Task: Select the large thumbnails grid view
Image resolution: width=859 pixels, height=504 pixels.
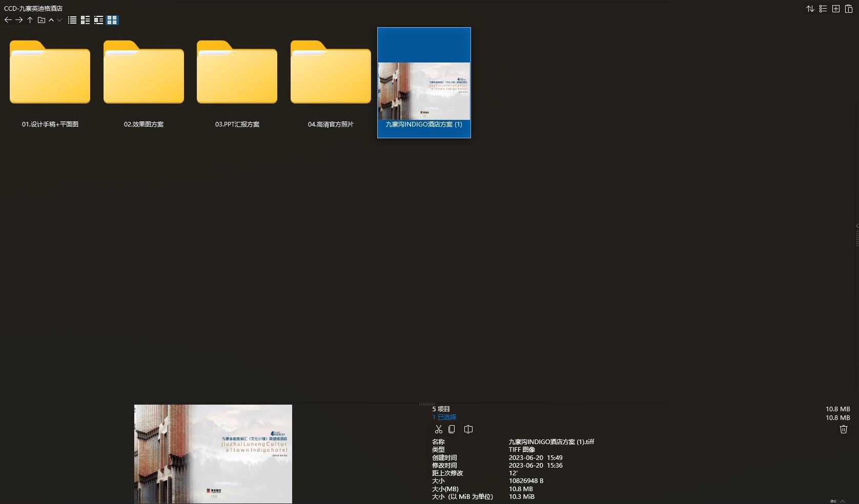Action: coord(112,20)
